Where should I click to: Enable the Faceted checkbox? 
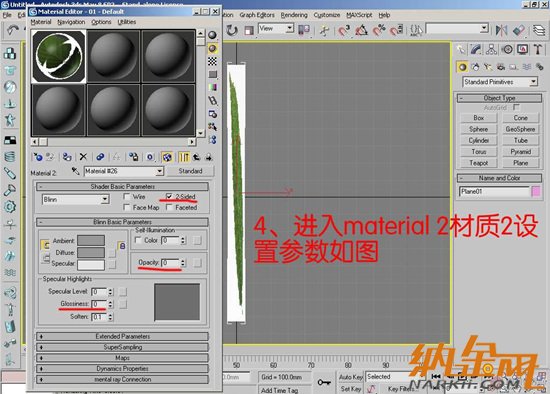169,207
